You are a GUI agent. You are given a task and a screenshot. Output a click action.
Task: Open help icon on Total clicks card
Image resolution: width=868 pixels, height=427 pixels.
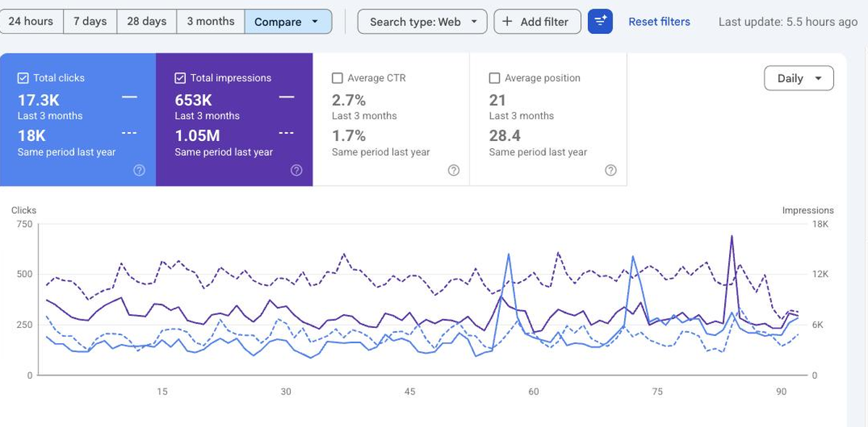[x=140, y=171]
